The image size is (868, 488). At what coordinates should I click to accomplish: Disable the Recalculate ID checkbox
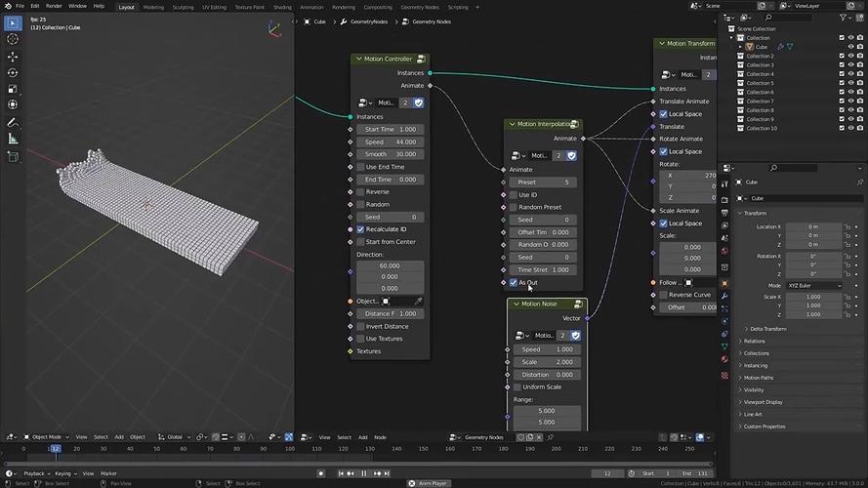pyautogui.click(x=361, y=229)
